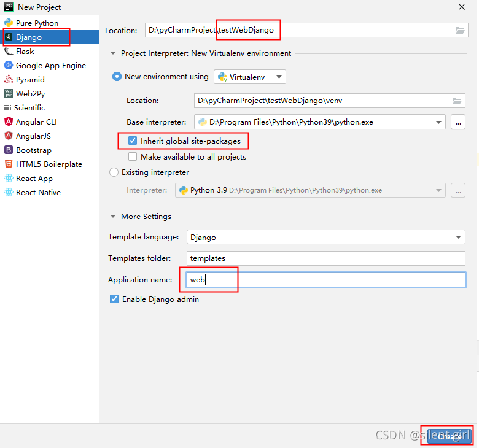Open the Virtualenv environment type dropdown
The width and height of the screenshot is (479, 448).
(250, 77)
